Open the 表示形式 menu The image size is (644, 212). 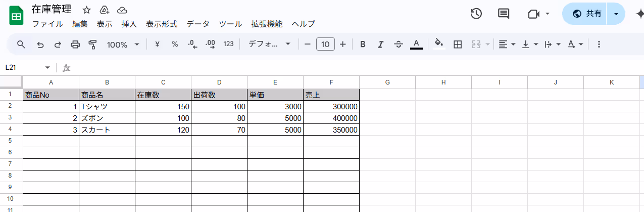[x=162, y=24]
